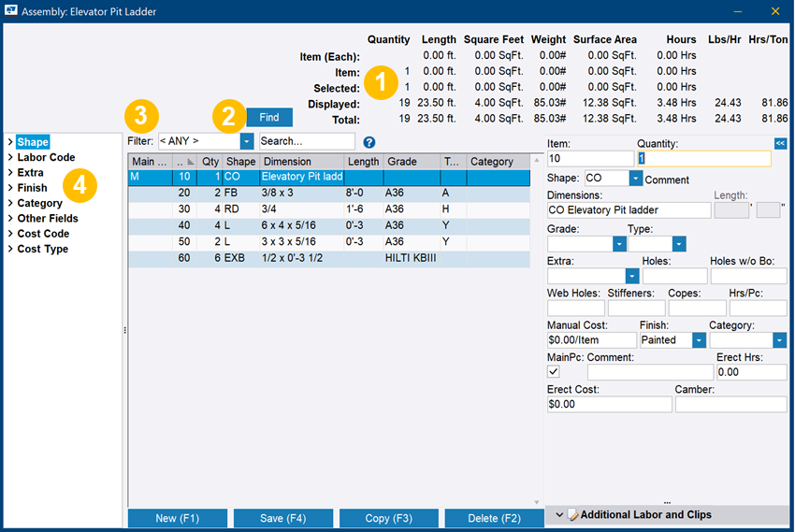Screen dimensions: 795x532
Task: Click the Find button
Action: [x=269, y=118]
